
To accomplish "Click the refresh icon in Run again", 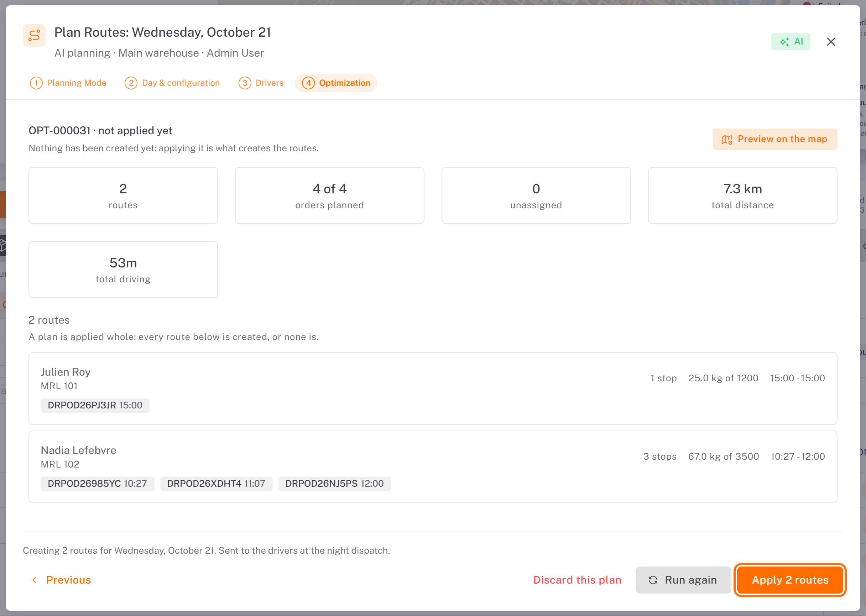I will [x=653, y=580].
